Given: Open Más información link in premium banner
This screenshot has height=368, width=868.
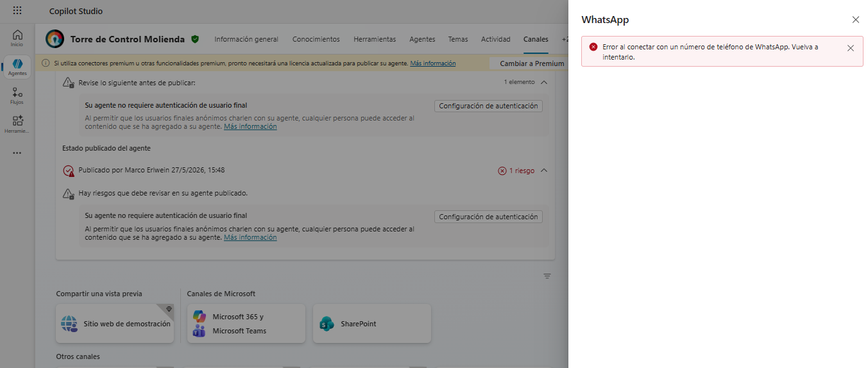Looking at the screenshot, I should click(433, 63).
